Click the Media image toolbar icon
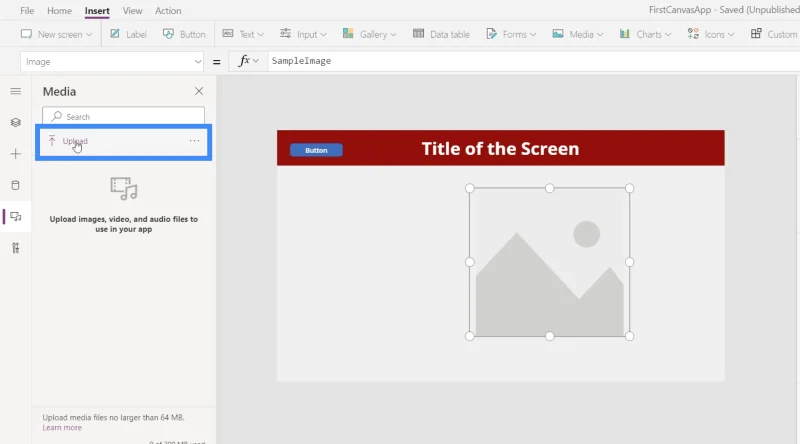The image size is (800, 444). pos(558,34)
